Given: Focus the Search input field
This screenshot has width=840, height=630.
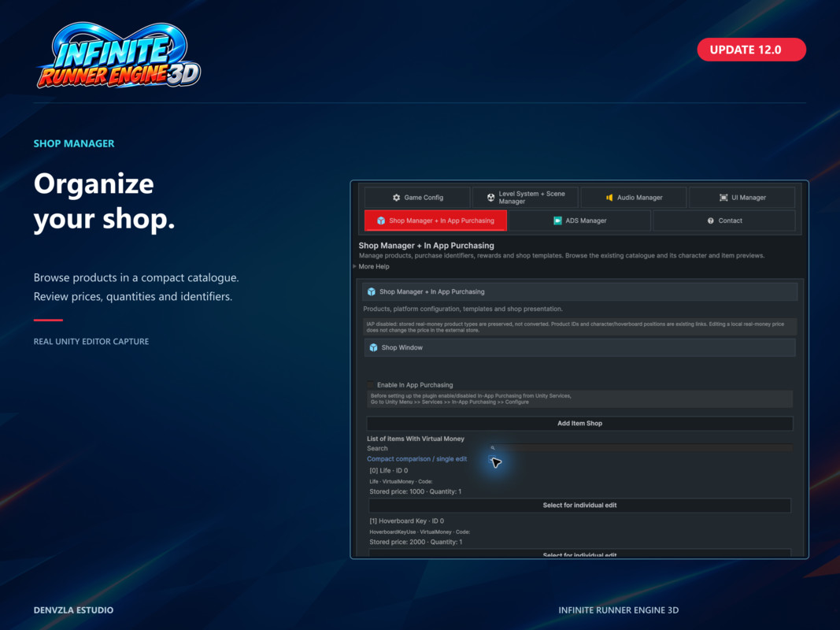Looking at the screenshot, I should (x=641, y=448).
